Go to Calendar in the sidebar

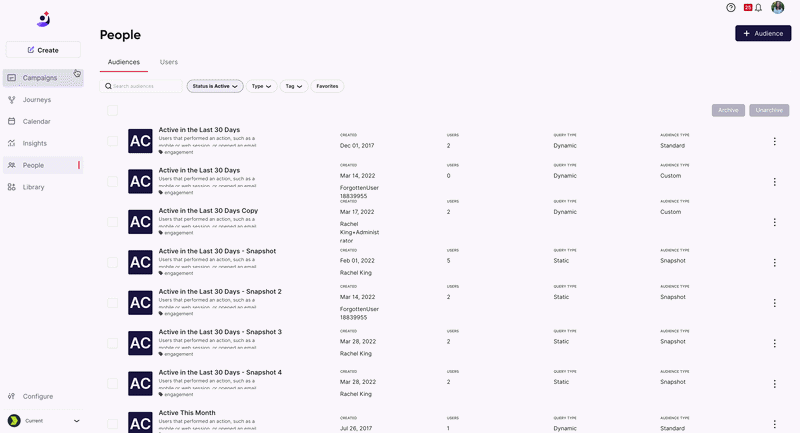point(43,121)
